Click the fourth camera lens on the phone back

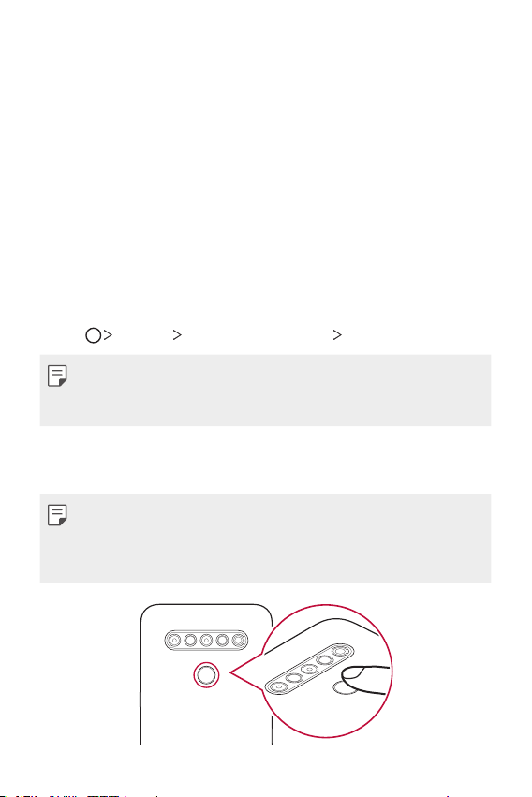tap(222, 641)
